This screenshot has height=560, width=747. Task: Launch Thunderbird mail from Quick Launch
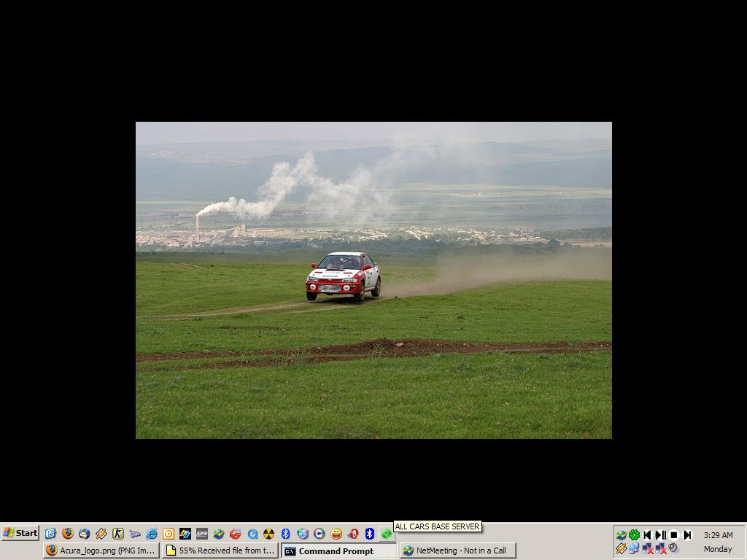(85, 534)
